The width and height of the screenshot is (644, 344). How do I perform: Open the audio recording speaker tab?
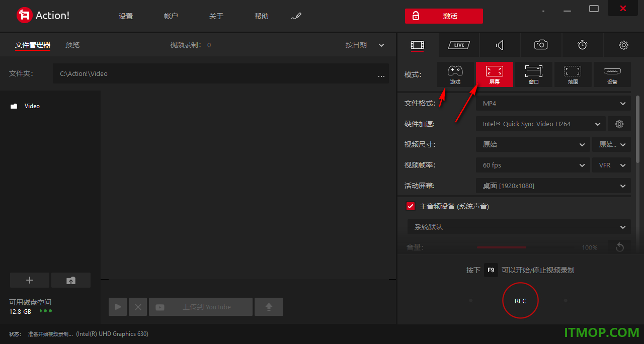tap(500, 45)
